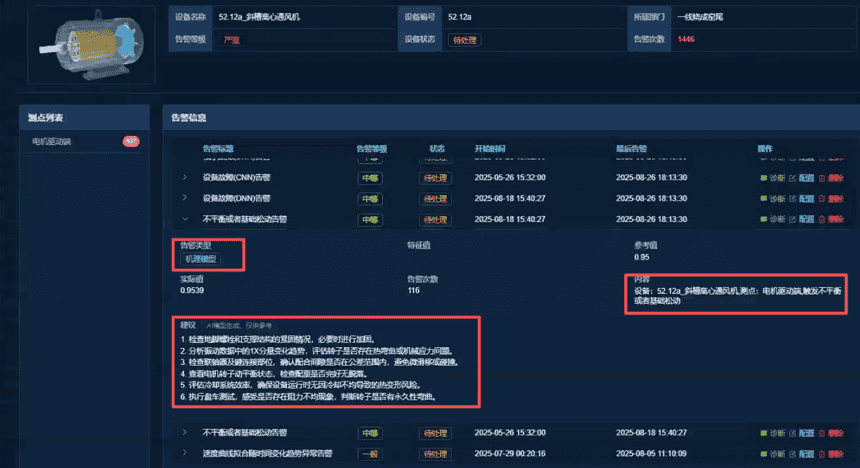
Task: Expand the 设备故障(CNN)告警 row
Action: pos(184,178)
